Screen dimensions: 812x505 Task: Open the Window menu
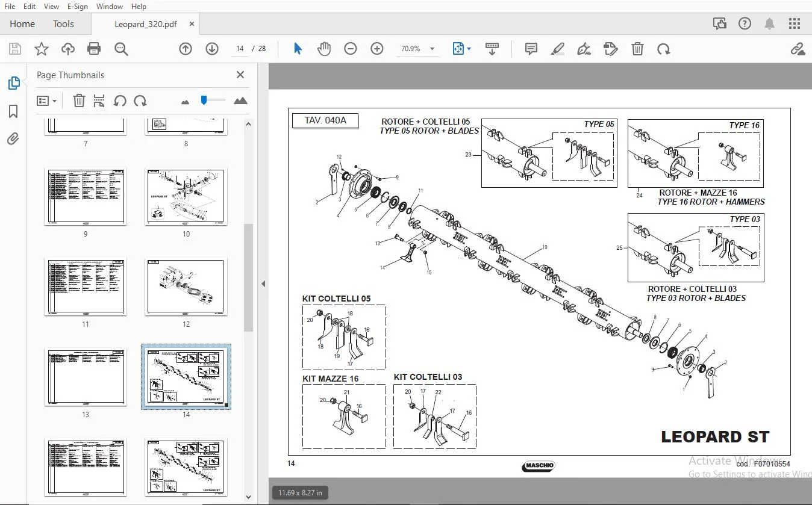pyautogui.click(x=110, y=7)
